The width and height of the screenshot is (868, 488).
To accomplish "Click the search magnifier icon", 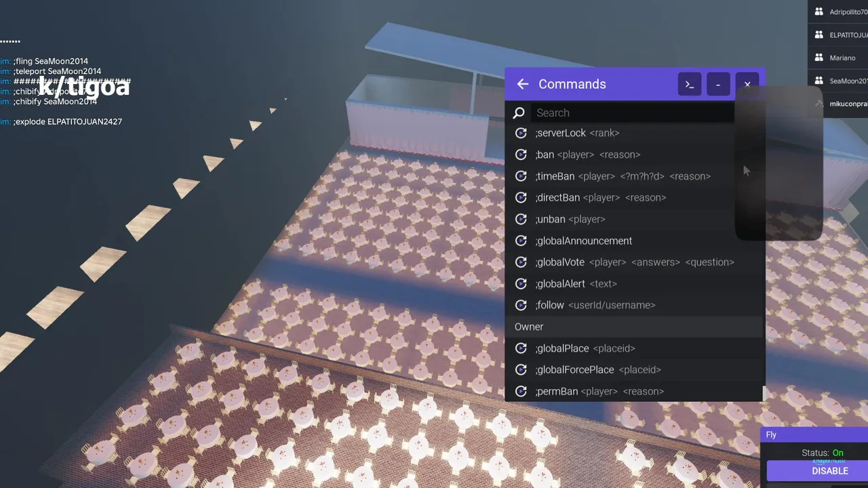I will click(x=519, y=113).
